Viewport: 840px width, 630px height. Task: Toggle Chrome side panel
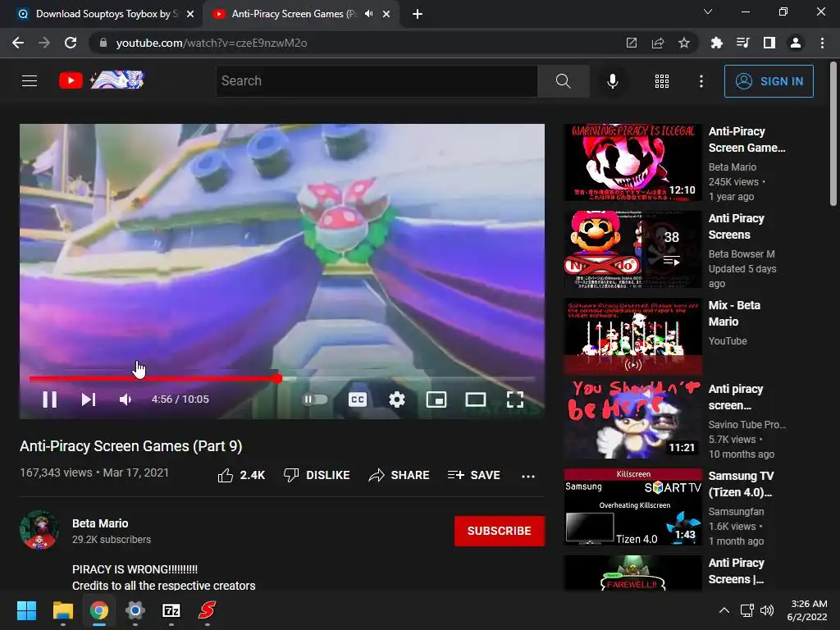769,43
